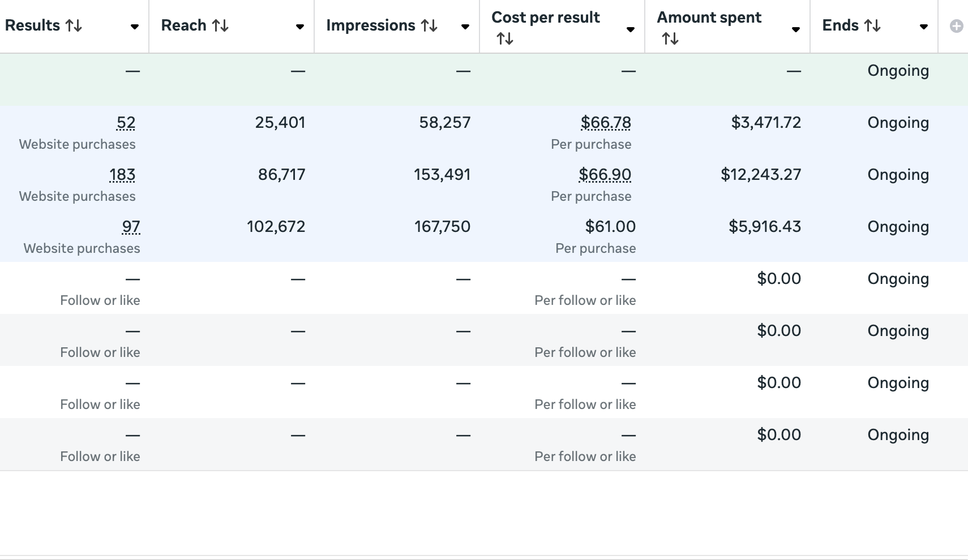Select the 102,672 reach value

coord(276,227)
